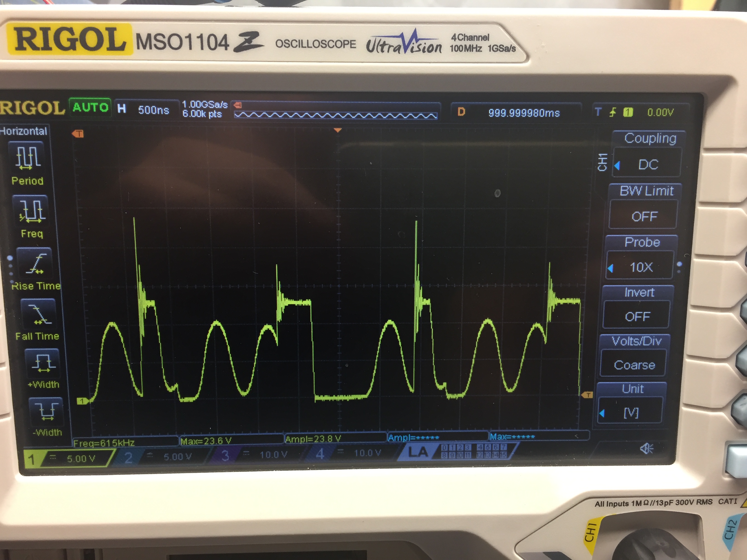747x560 pixels.
Task: Click the Freq=615kHz measurement result
Action: coord(104,442)
